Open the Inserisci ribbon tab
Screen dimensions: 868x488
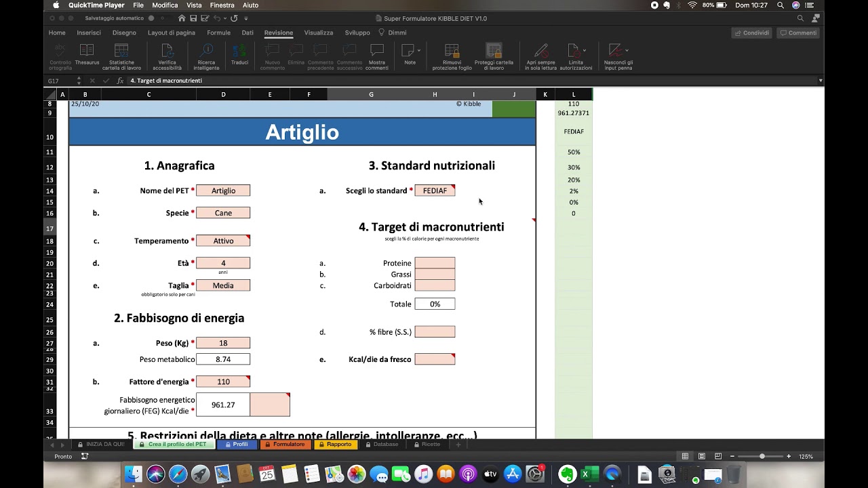(89, 33)
